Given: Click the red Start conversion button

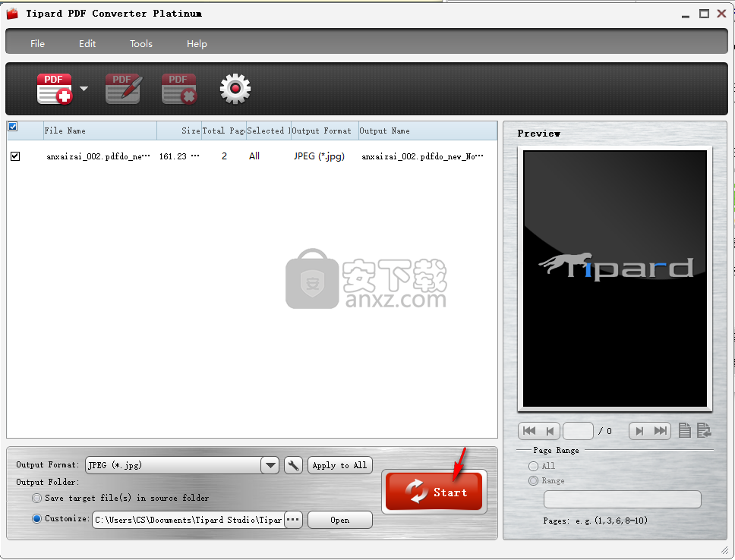Looking at the screenshot, I should click(434, 492).
